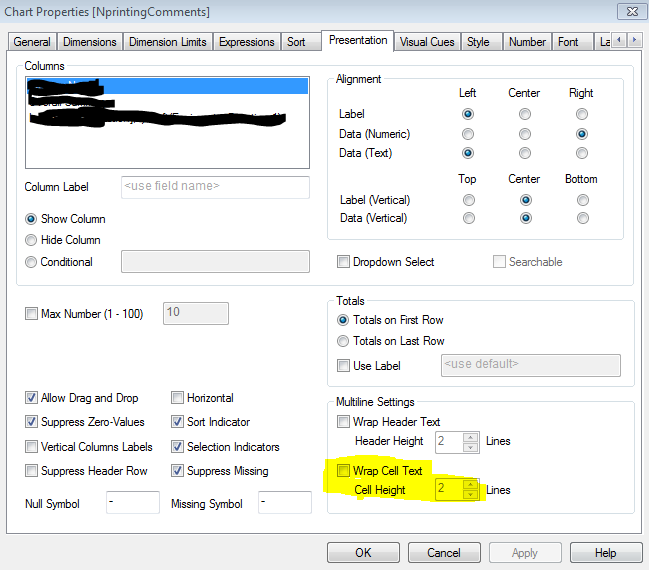Set Data (Vertical) alignment to Top
Image resolution: width=649 pixels, height=570 pixels.
pos(469,218)
